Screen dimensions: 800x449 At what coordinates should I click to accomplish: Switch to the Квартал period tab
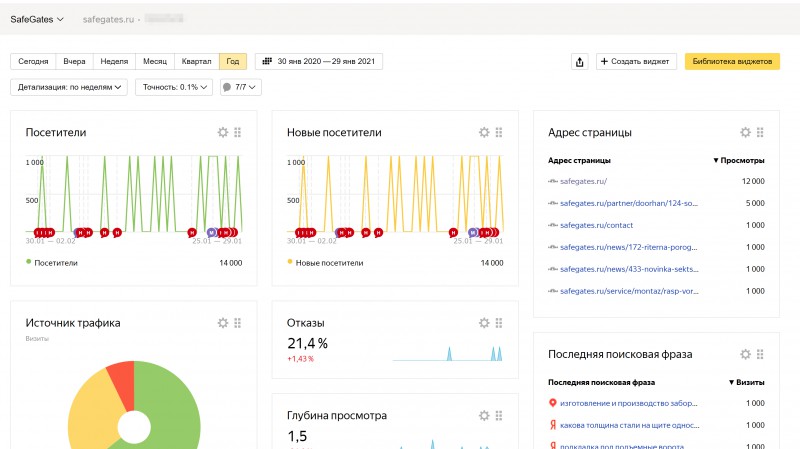[196, 62]
